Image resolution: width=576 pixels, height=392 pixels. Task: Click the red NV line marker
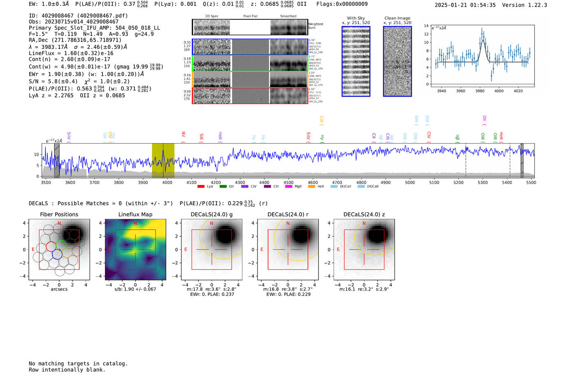(x=183, y=137)
